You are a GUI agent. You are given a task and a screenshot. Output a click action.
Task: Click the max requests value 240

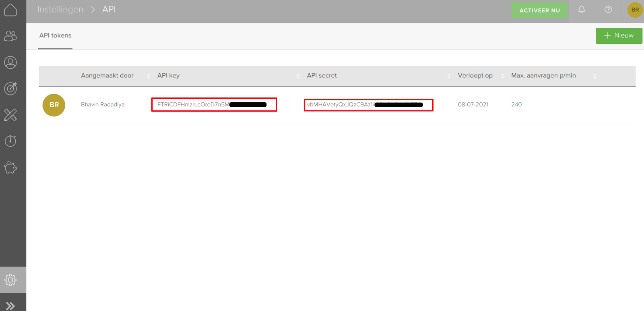pos(516,104)
